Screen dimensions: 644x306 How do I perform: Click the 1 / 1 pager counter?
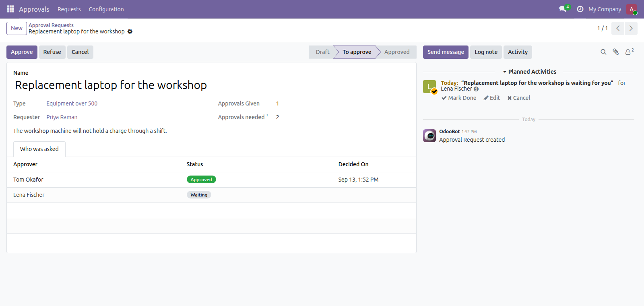coord(602,28)
